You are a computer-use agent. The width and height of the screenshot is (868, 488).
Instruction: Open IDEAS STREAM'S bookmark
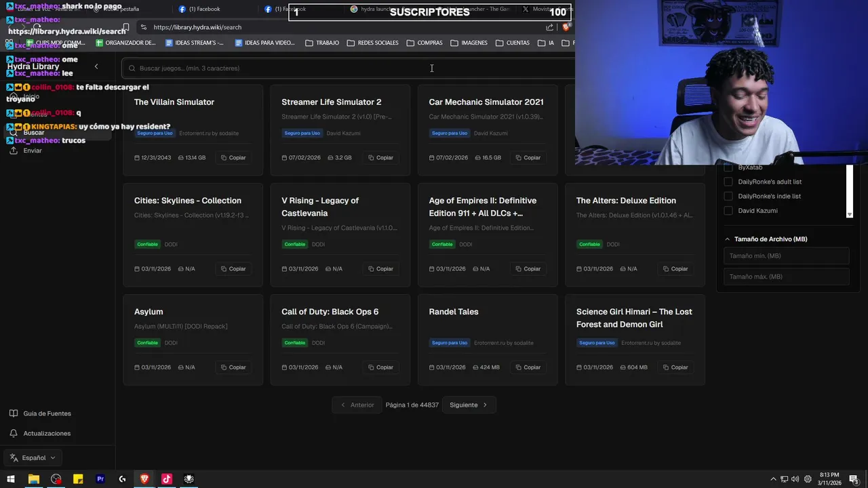coord(195,43)
